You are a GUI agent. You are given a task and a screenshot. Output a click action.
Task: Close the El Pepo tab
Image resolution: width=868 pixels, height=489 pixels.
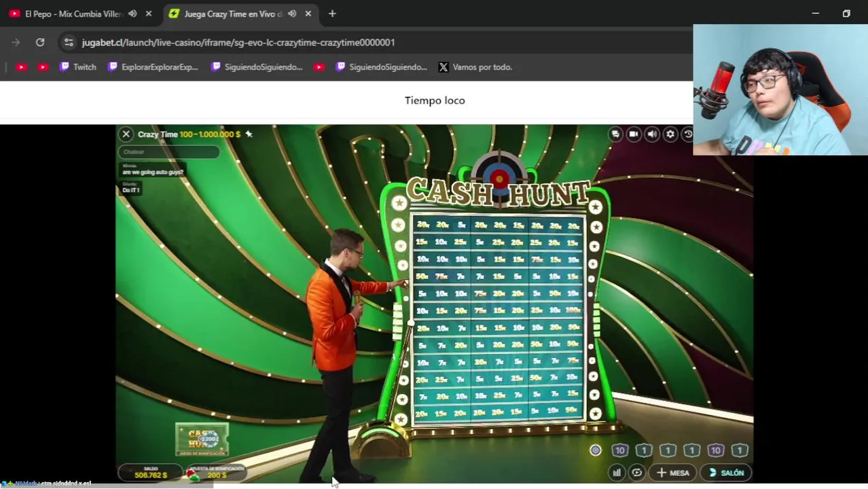coord(149,14)
